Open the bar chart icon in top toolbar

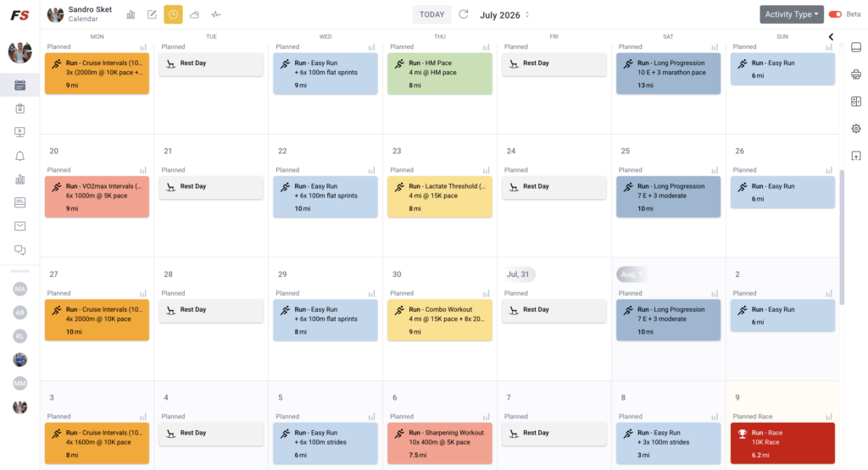[x=131, y=15]
